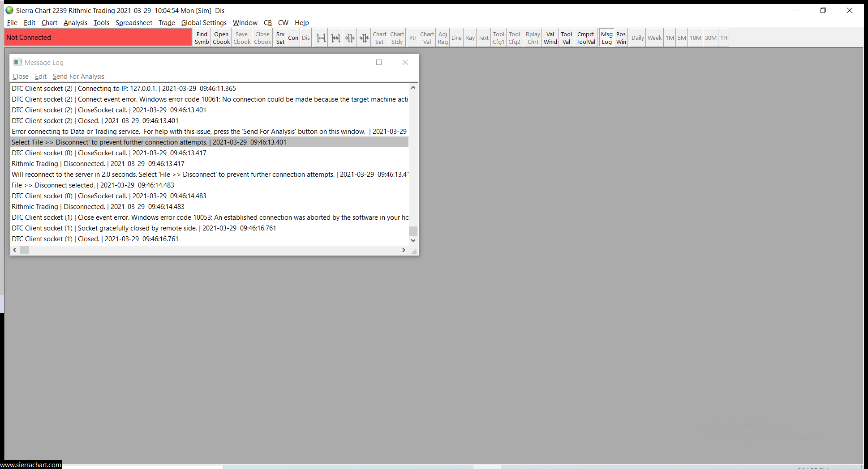The width and height of the screenshot is (868, 469).
Task: Open the File menu
Action: pos(12,23)
